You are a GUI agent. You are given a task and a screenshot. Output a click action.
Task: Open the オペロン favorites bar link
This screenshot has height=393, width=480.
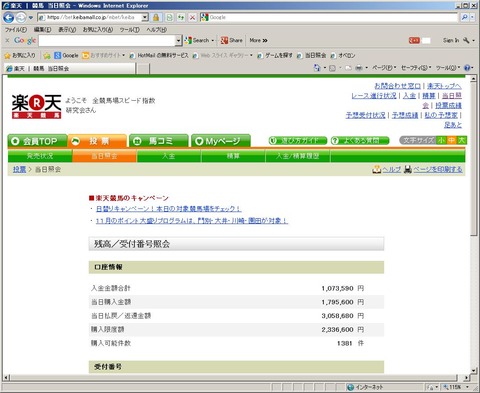[343, 55]
